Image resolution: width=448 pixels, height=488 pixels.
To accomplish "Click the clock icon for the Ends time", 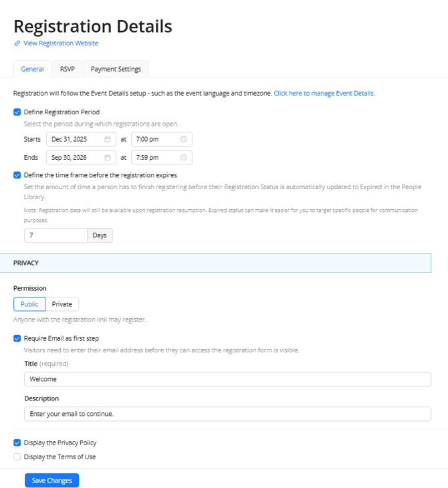I will click(x=184, y=158).
